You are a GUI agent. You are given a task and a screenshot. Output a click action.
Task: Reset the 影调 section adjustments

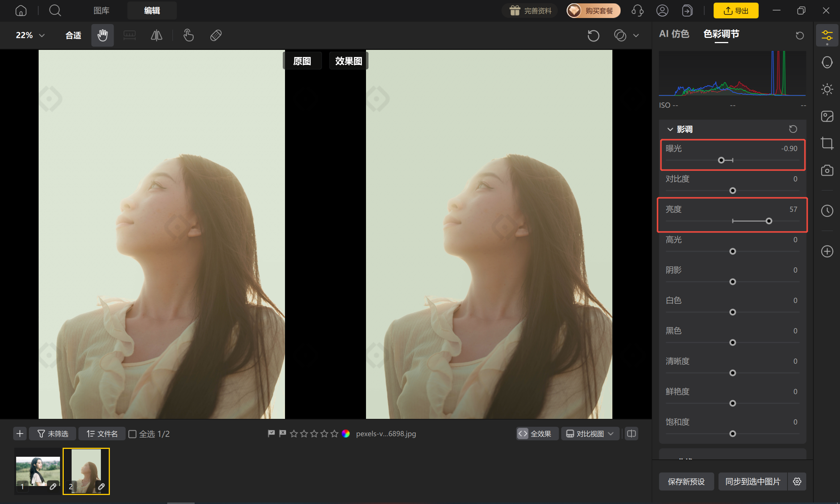point(793,129)
